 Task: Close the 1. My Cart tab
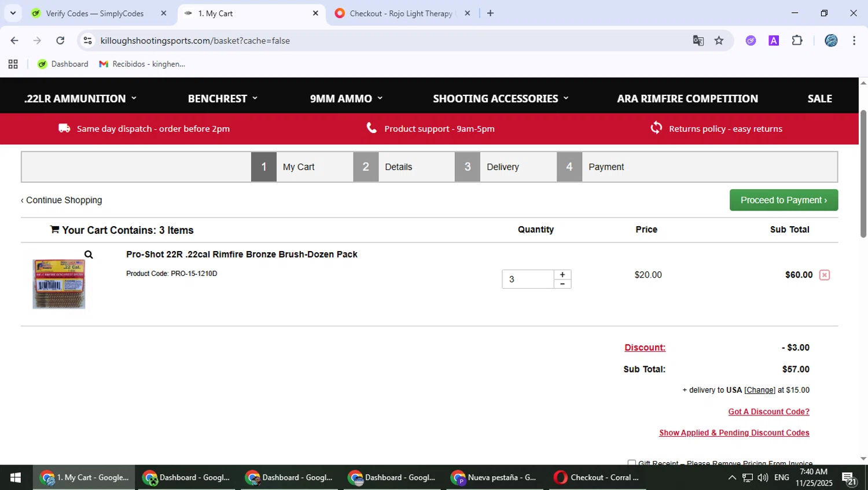click(315, 13)
